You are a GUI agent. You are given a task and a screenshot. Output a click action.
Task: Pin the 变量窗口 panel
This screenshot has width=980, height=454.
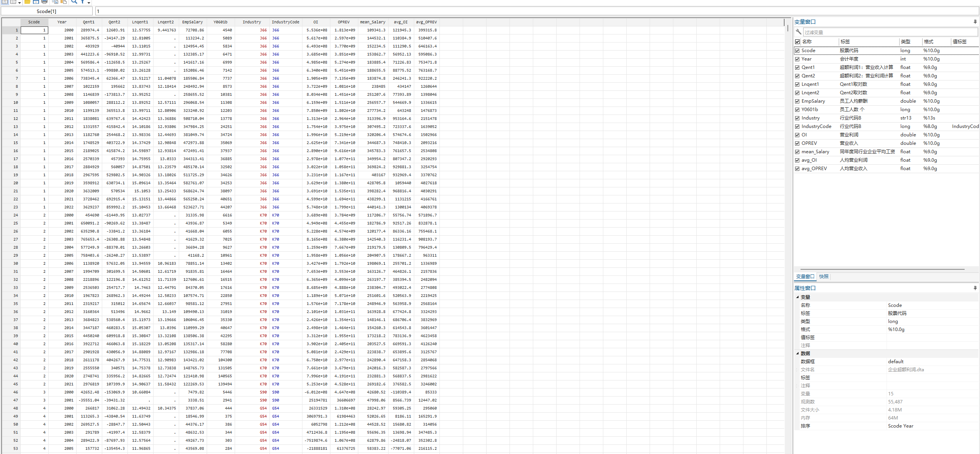tap(975, 22)
